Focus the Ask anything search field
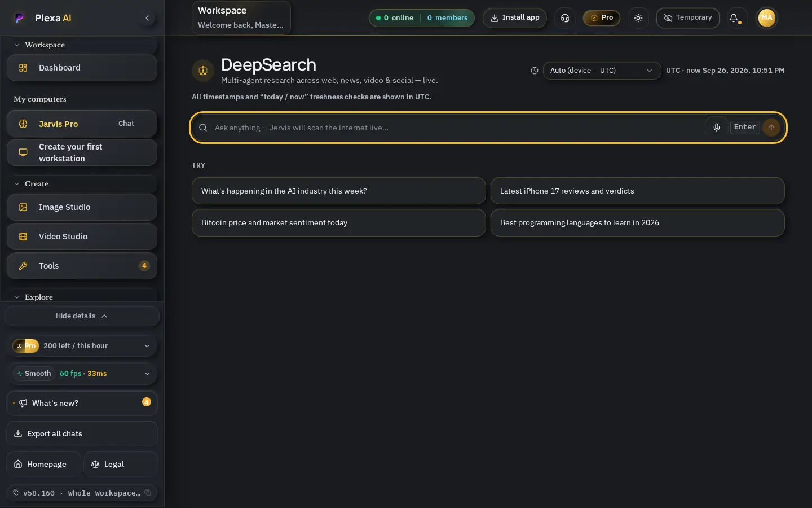 [x=457, y=128]
